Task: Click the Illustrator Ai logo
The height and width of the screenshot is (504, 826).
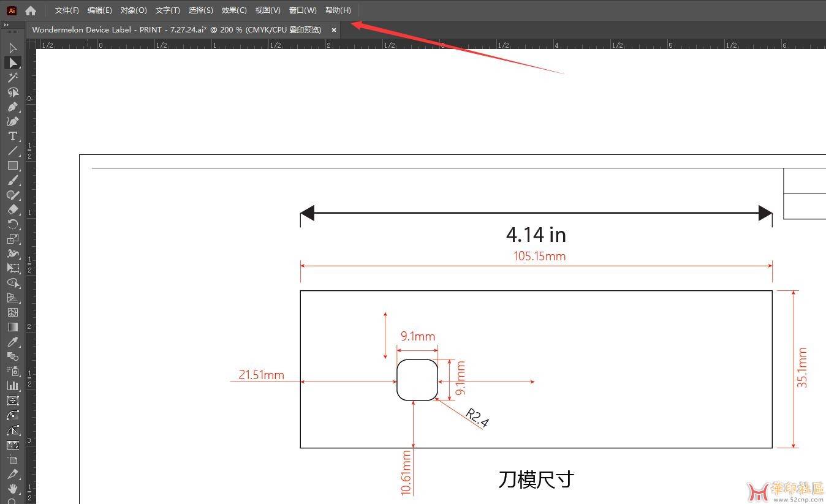Action: [12, 10]
